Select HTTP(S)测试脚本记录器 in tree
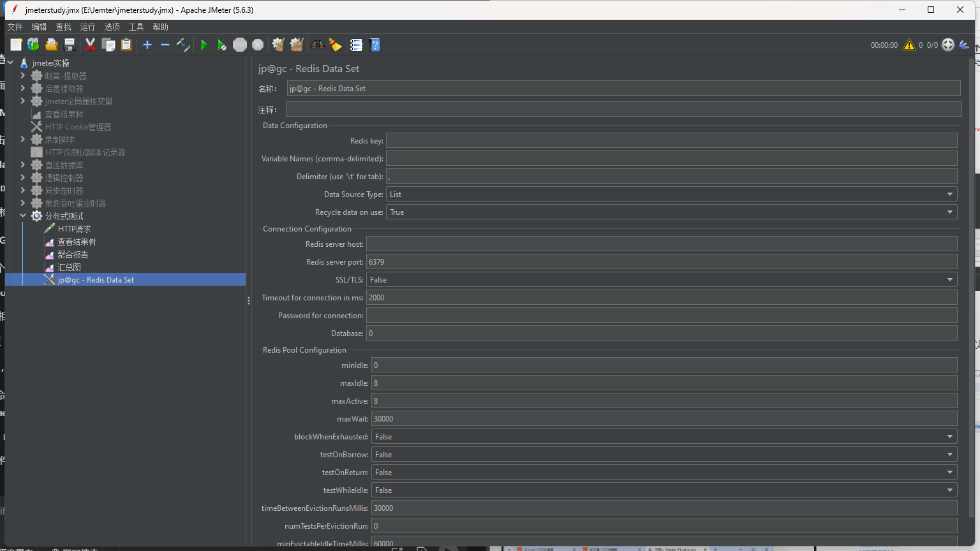This screenshot has height=551, width=980. point(85,152)
